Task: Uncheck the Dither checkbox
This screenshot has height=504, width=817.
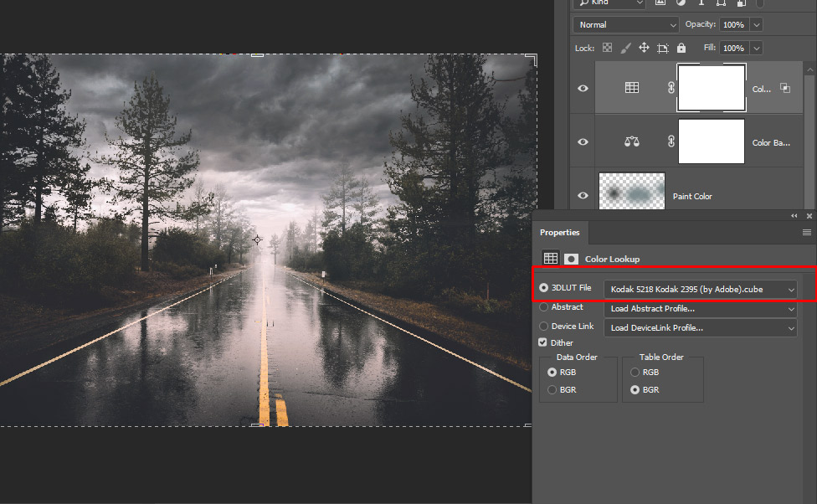Action: coord(543,342)
